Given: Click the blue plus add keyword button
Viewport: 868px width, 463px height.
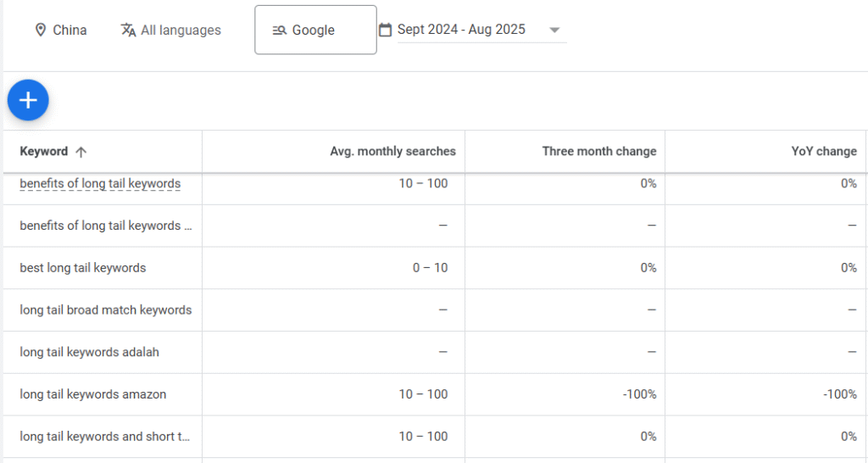Looking at the screenshot, I should [28, 101].
